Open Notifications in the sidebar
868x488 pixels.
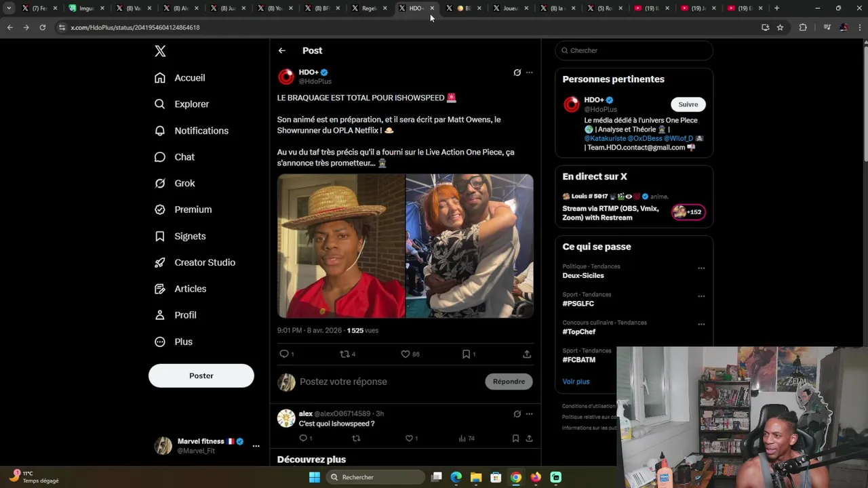coord(191,131)
